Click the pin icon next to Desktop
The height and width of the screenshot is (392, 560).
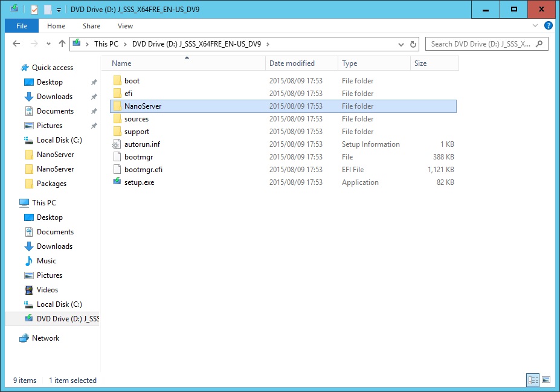94,83
